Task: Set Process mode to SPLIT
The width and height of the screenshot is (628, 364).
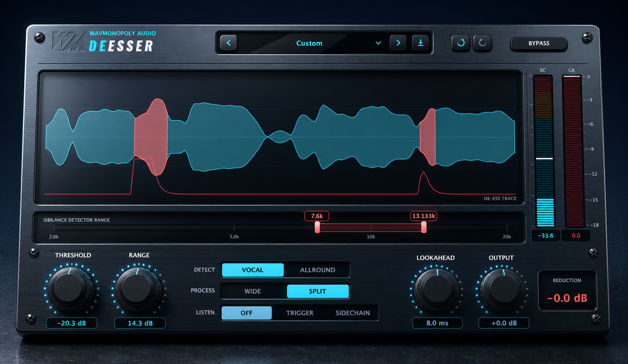Action: 317,291
